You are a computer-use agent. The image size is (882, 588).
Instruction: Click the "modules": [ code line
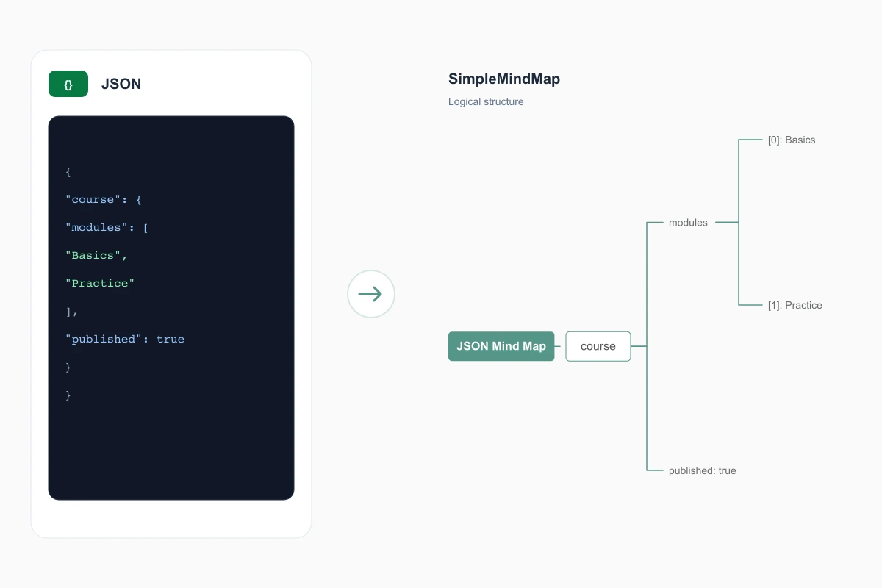tap(107, 227)
